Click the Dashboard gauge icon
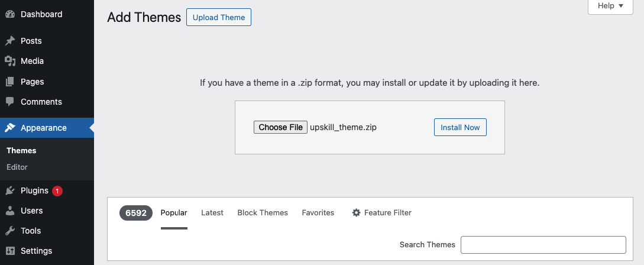644x265 pixels. tap(10, 14)
